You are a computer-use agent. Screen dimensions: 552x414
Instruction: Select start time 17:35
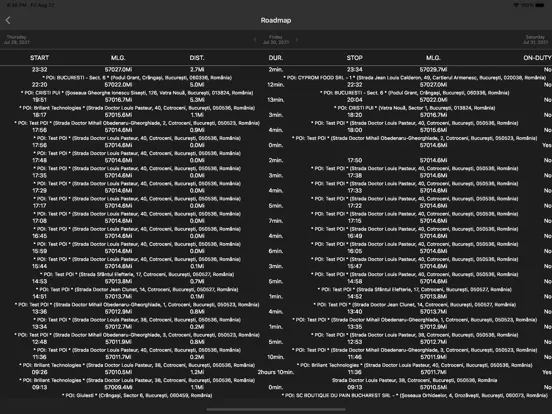(x=39, y=176)
